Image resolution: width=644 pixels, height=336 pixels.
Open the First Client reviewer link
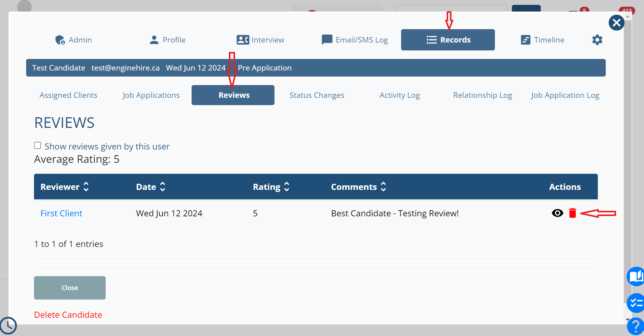[61, 213]
